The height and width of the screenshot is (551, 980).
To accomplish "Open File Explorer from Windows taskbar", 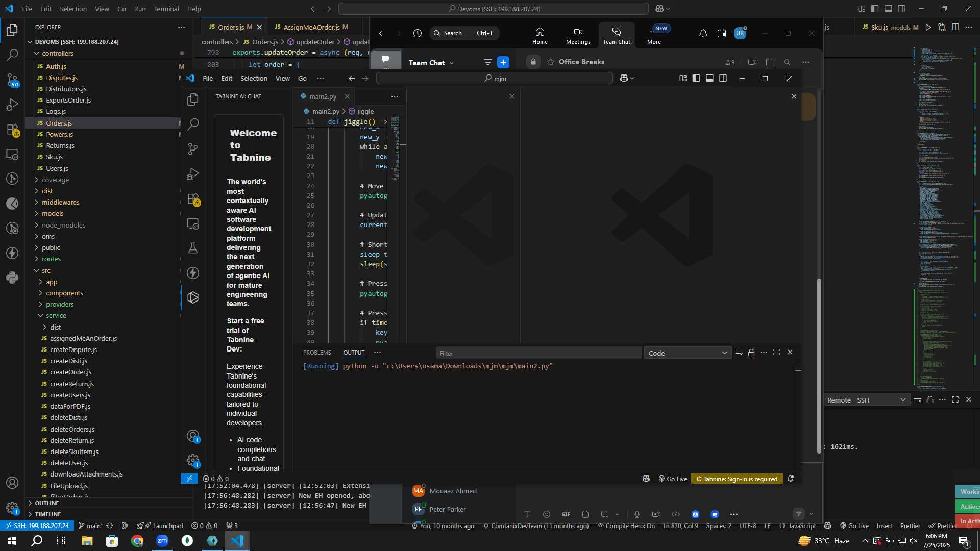I will tap(87, 541).
